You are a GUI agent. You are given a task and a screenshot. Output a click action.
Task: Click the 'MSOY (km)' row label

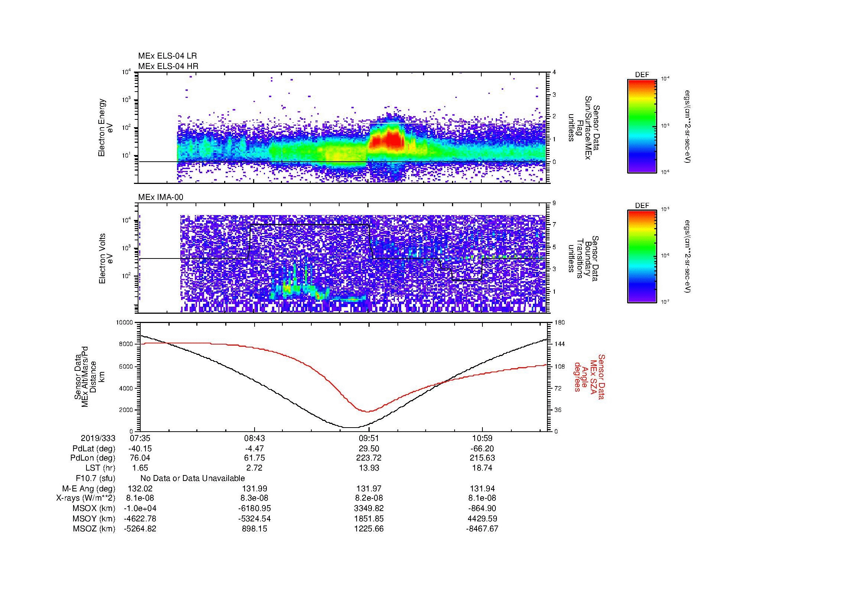[x=94, y=518]
